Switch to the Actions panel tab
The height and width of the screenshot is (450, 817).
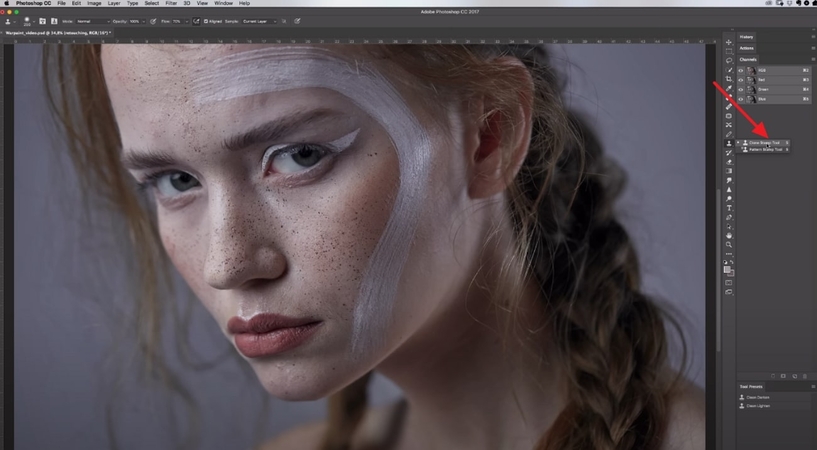[x=747, y=48]
